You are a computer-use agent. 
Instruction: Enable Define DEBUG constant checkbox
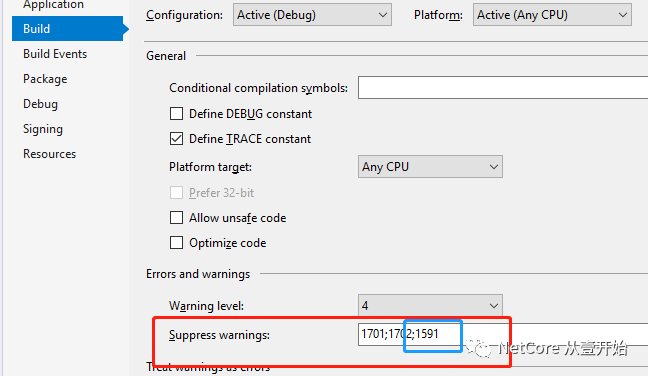click(x=176, y=114)
